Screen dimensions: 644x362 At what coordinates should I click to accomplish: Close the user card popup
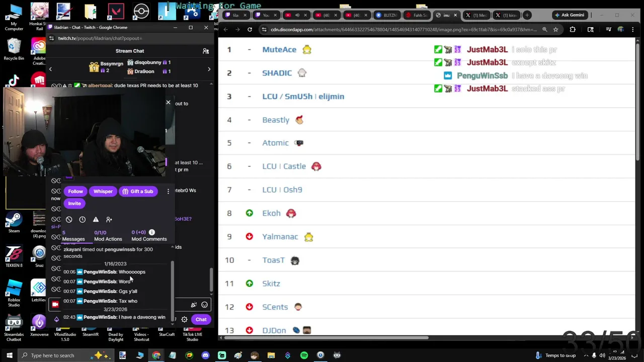coord(168,103)
